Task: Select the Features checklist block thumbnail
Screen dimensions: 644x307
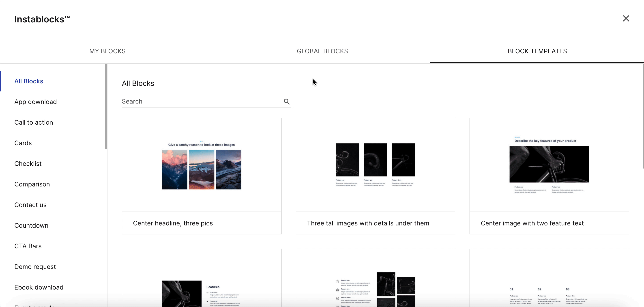Action: pos(202,278)
